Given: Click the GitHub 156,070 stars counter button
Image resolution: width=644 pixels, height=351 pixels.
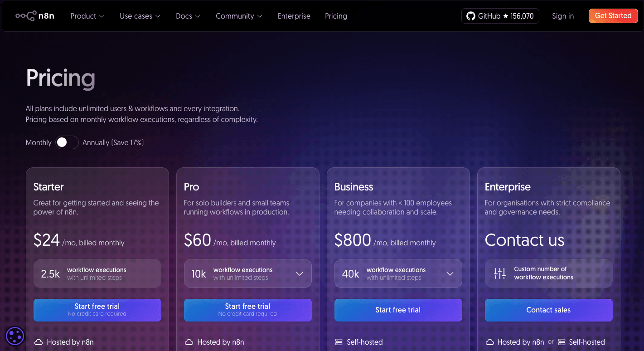Looking at the screenshot, I should 500,15.
